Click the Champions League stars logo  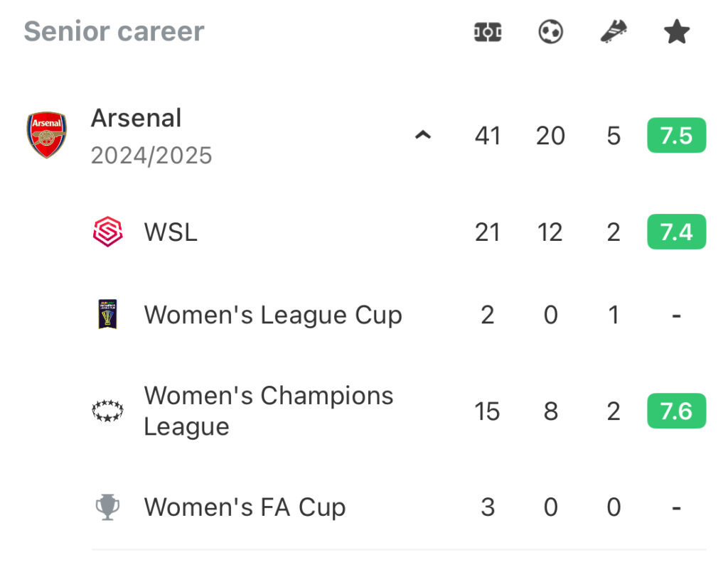click(108, 411)
